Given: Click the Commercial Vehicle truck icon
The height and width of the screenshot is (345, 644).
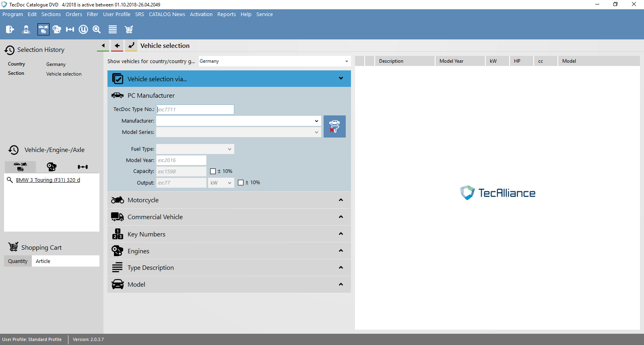Looking at the screenshot, I should [118, 217].
